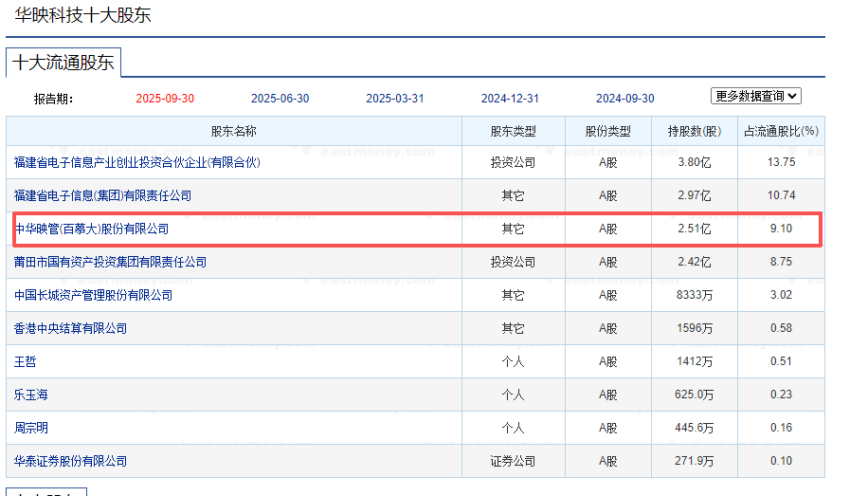Viewport: 868px width, 496px height.
Task: Select the 0.58 percentage cell
Action: point(781,329)
